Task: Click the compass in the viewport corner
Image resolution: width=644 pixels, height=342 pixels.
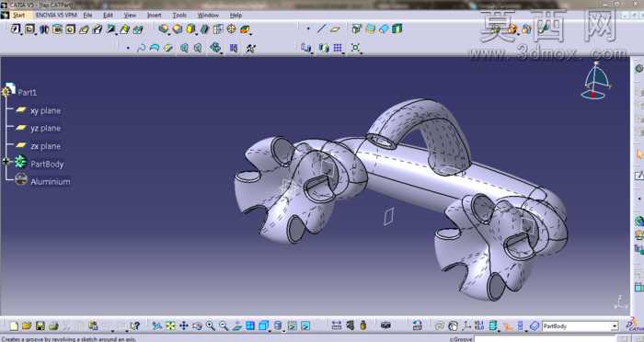Action: tap(595, 81)
